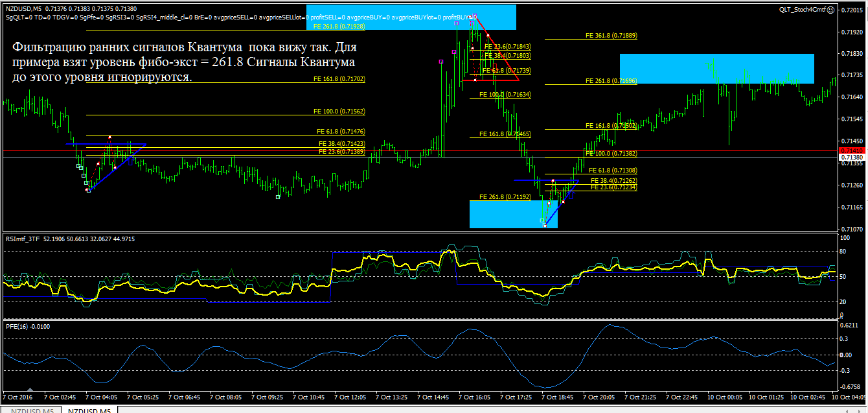This screenshot has width=868, height=413.
Task: Click the 7 Oct 16:05 time axis label
Action: point(475,396)
